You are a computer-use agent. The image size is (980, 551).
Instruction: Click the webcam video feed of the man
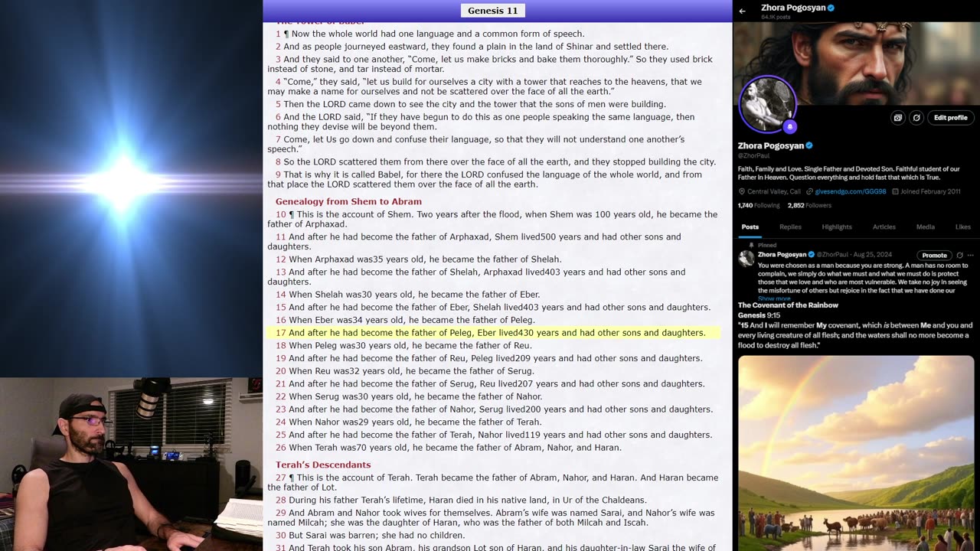click(x=131, y=465)
